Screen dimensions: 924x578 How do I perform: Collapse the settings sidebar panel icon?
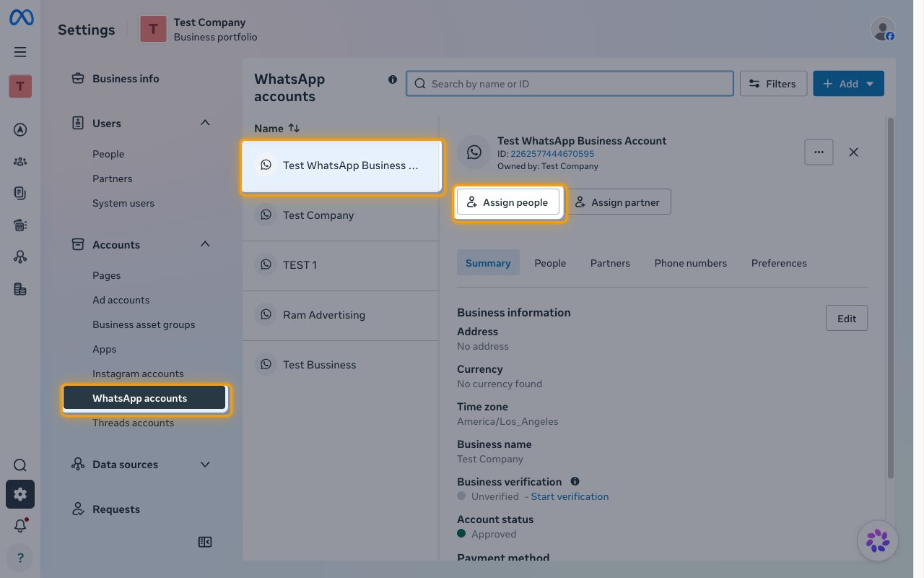click(205, 542)
